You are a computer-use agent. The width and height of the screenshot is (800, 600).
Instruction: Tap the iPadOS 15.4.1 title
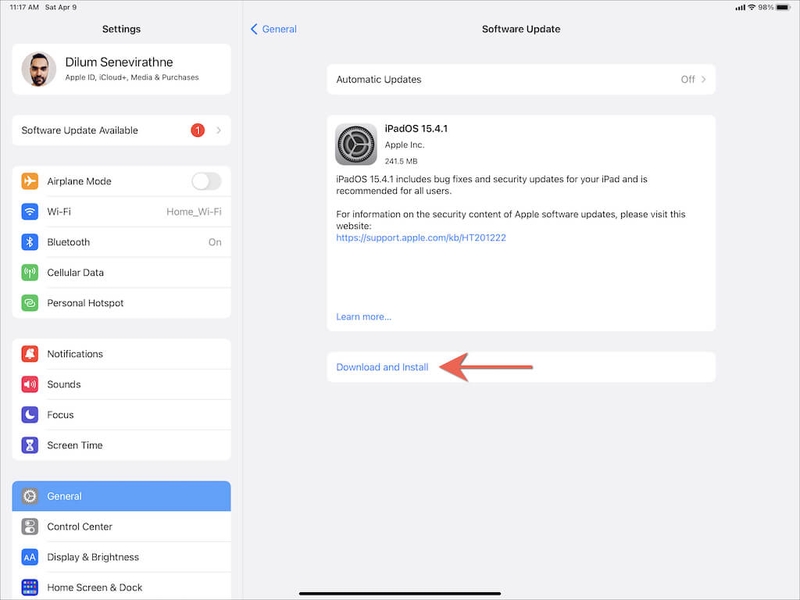pyautogui.click(x=416, y=129)
